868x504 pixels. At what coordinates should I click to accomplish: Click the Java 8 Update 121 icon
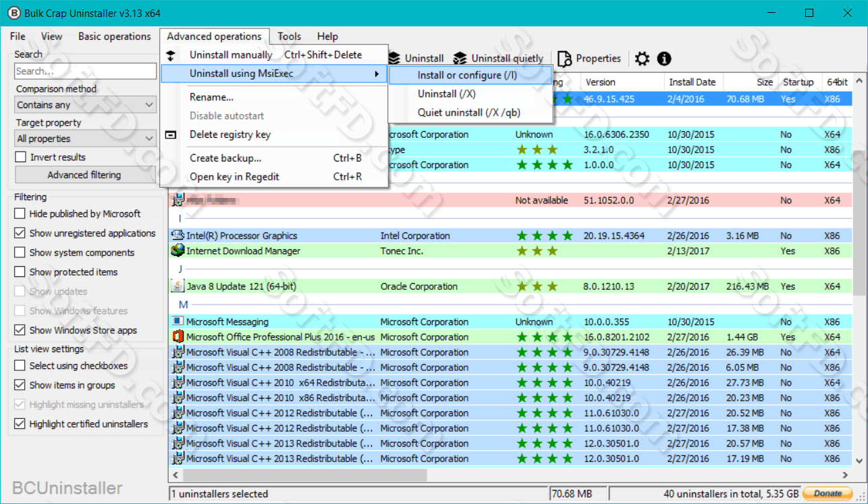(x=178, y=286)
